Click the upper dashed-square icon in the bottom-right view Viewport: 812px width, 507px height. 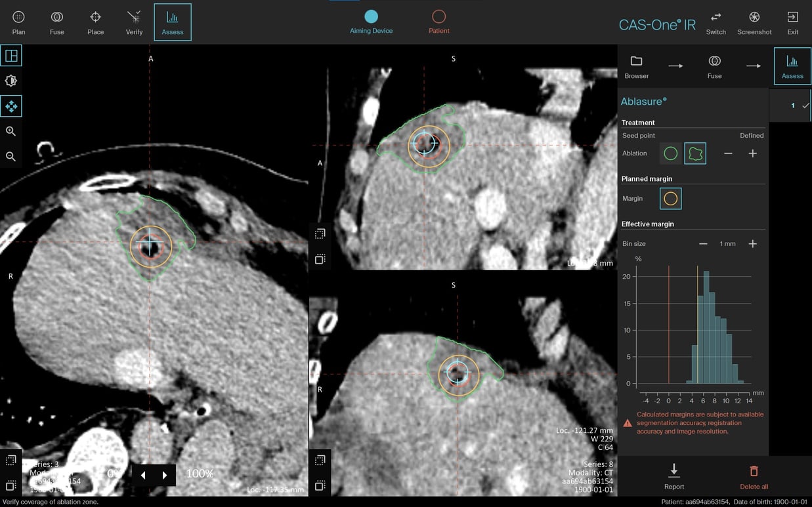pyautogui.click(x=320, y=460)
